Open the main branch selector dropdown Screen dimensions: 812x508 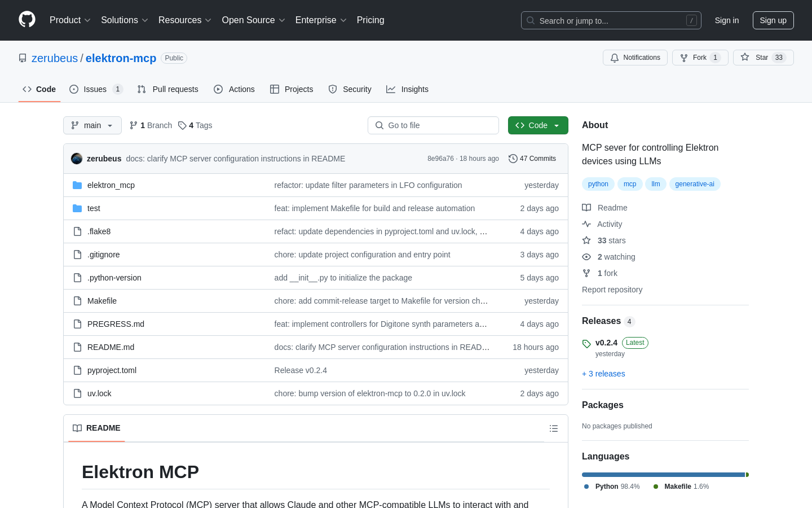92,125
